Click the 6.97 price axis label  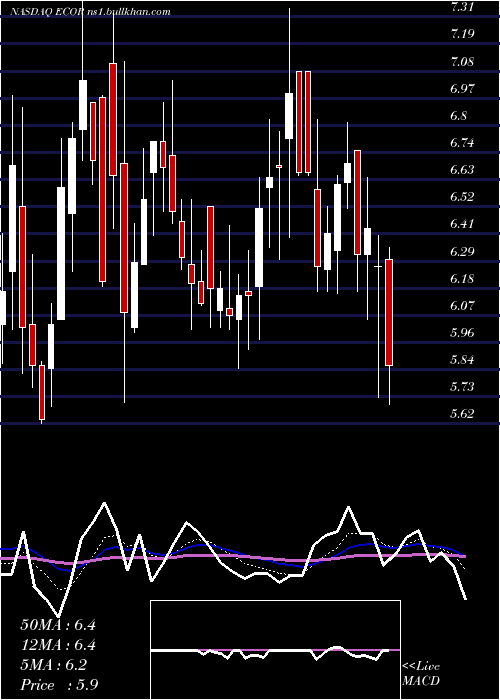(462, 89)
